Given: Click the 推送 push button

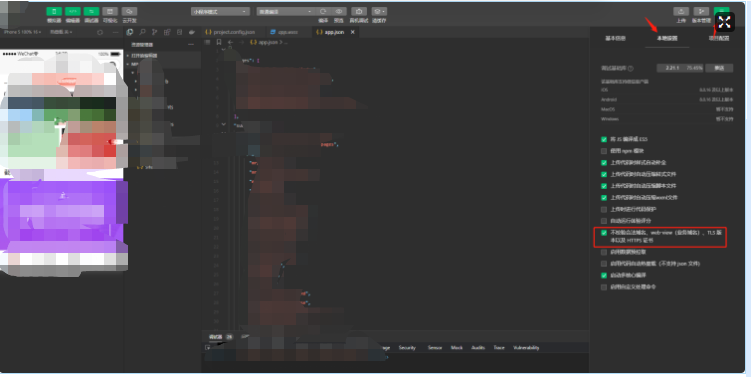Looking at the screenshot, I should (x=719, y=68).
